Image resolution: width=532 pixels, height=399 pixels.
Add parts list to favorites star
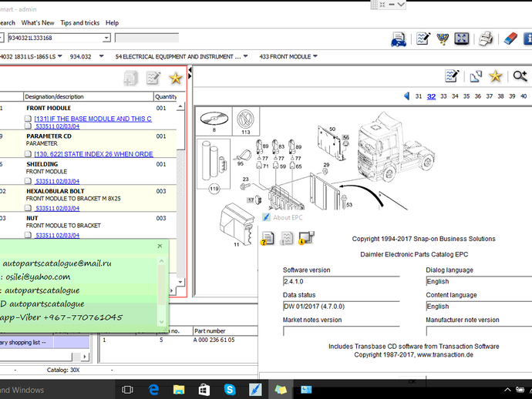point(176,79)
